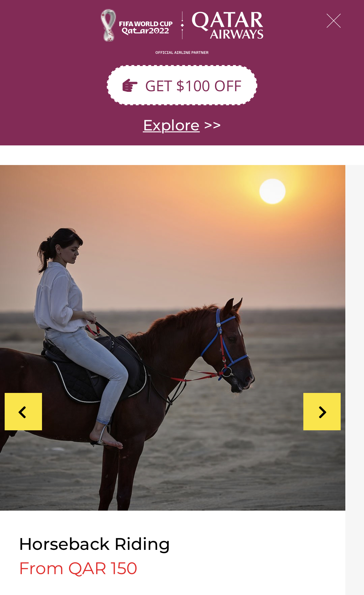Go to previous slide with left arrow
The height and width of the screenshot is (595, 364).
tap(23, 412)
